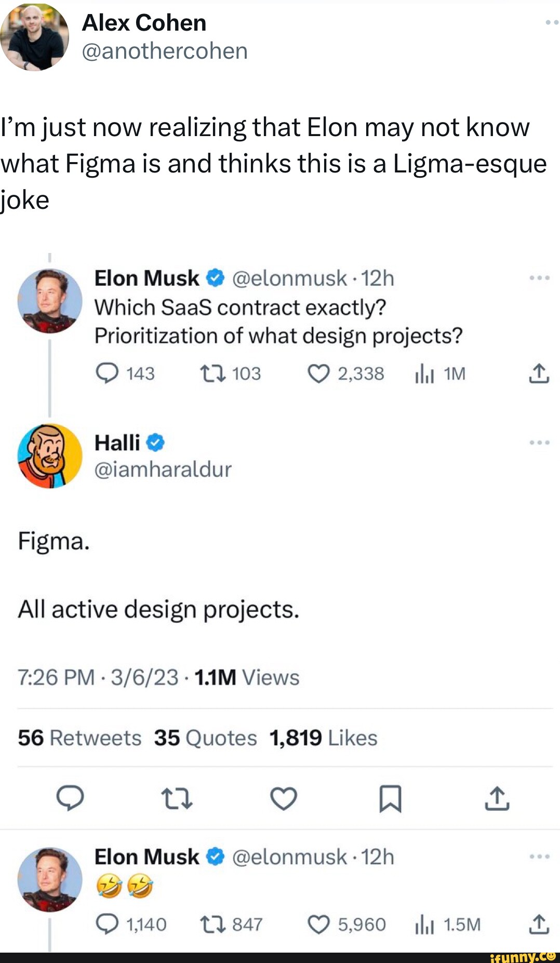
Task: Click Halli's cartoon avatar
Action: [50, 456]
